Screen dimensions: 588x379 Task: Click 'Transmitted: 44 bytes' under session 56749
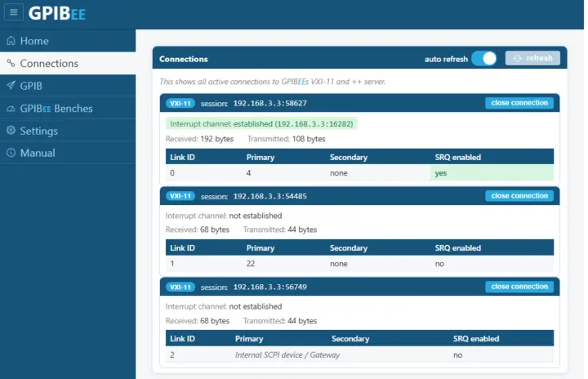coord(280,321)
